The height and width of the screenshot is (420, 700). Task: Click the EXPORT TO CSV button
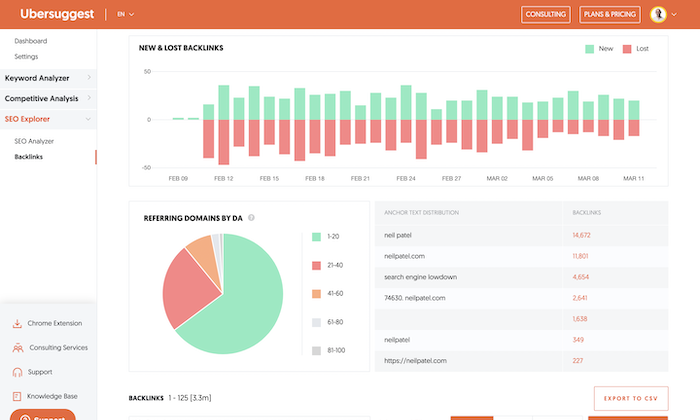pos(631,399)
